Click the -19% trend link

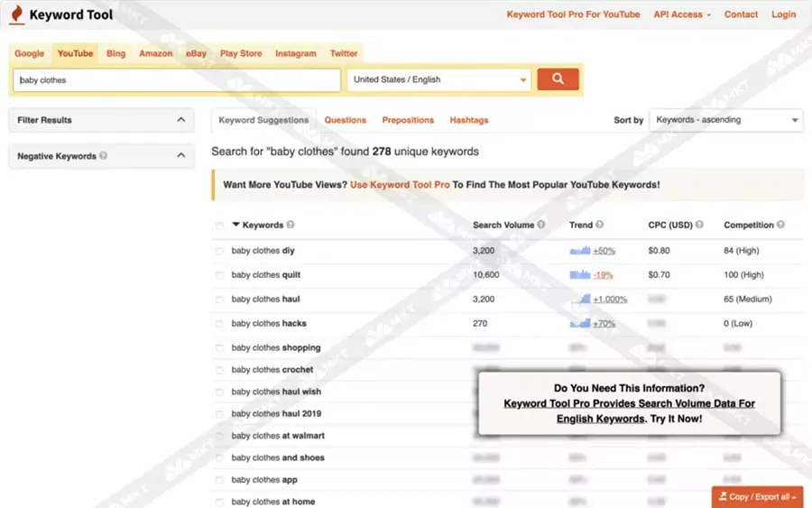(603, 275)
